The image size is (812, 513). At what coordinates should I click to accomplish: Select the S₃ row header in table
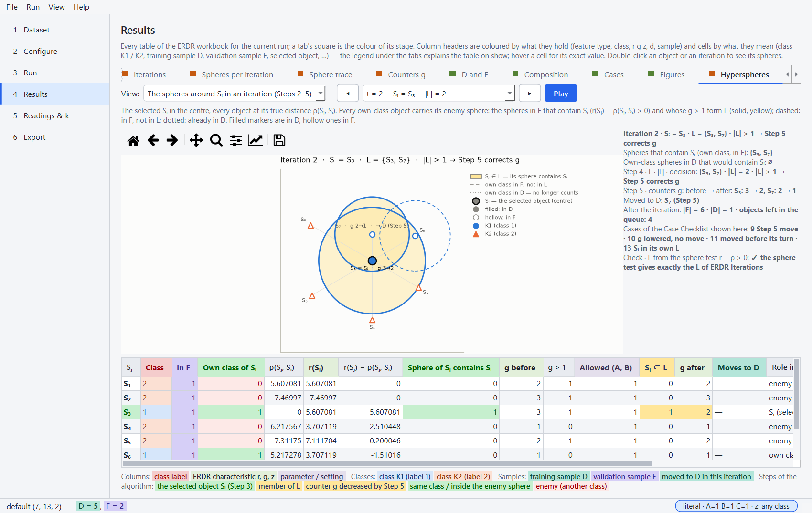[131, 412]
